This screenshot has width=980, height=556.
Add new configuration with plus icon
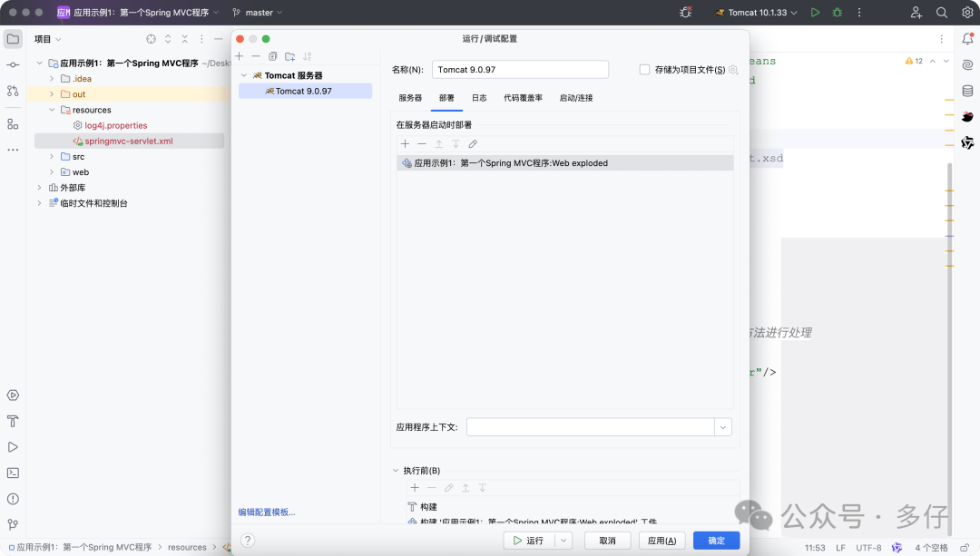tap(239, 56)
